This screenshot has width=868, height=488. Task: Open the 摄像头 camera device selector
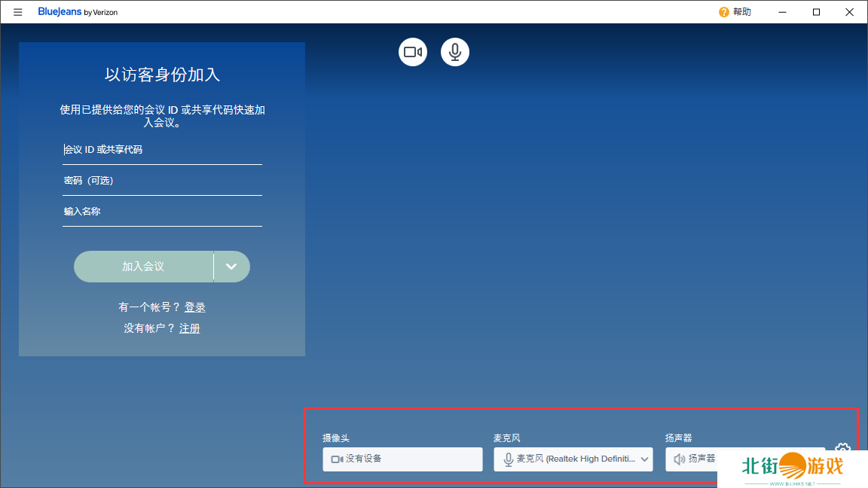click(x=402, y=459)
